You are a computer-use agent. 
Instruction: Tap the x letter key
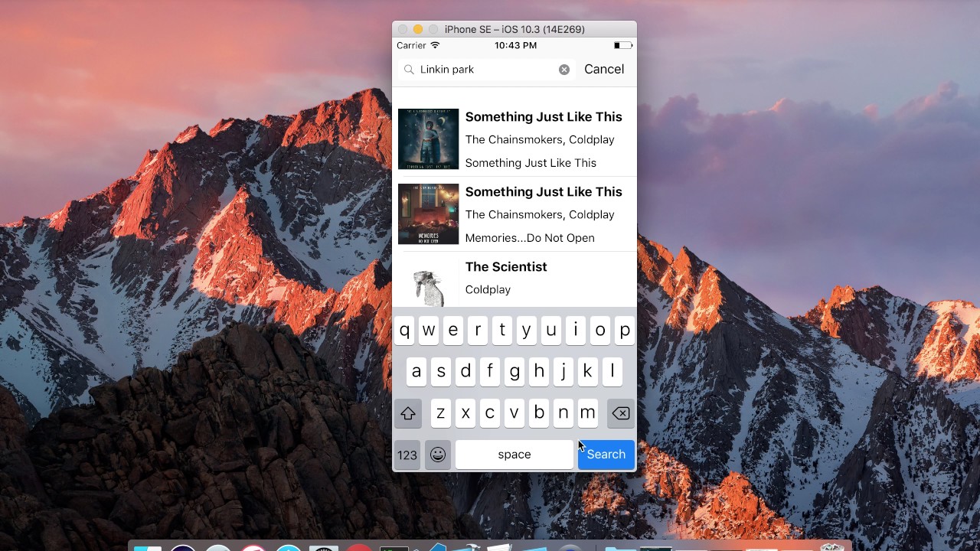pos(465,413)
